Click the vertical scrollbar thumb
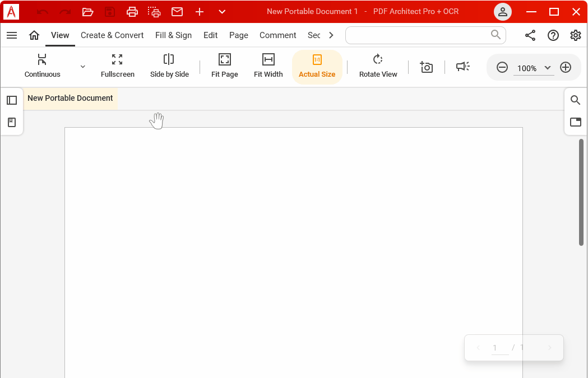Image resolution: width=588 pixels, height=378 pixels. click(581, 192)
